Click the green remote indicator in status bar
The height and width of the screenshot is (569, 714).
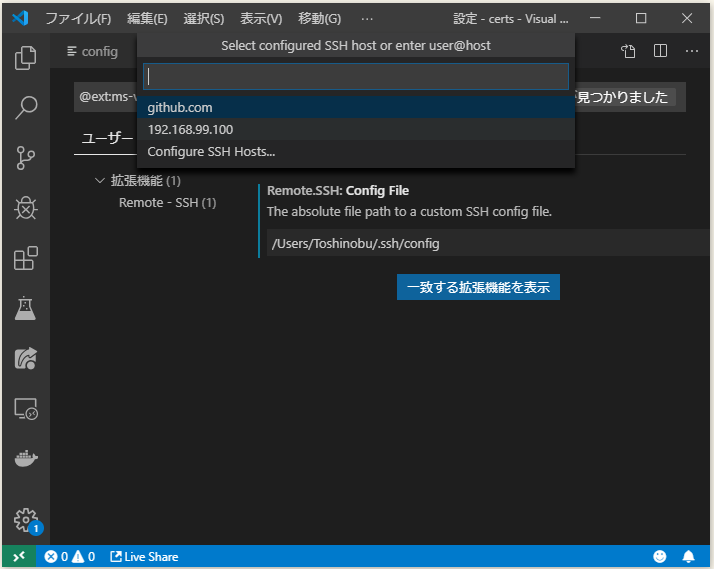pyautogui.click(x=19, y=556)
